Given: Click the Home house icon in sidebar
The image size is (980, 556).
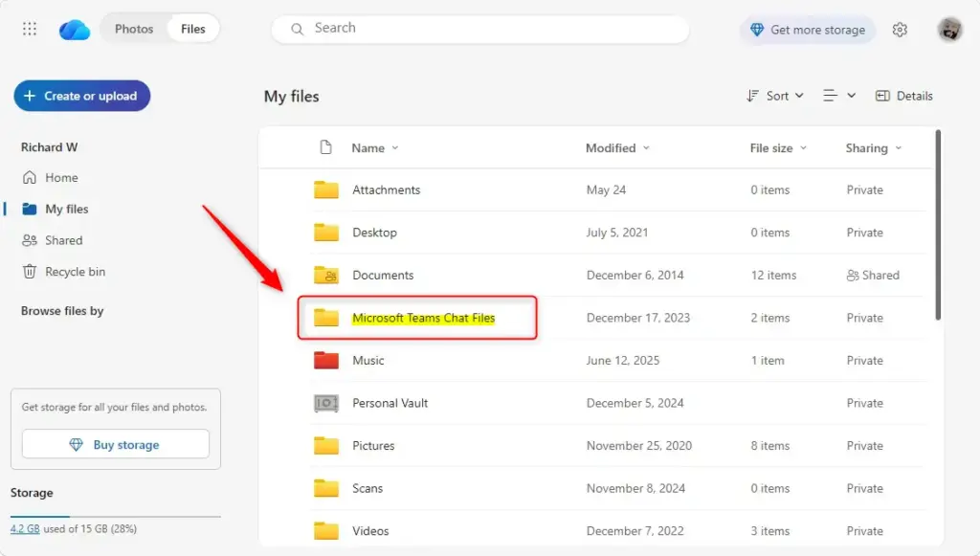Looking at the screenshot, I should coord(30,177).
